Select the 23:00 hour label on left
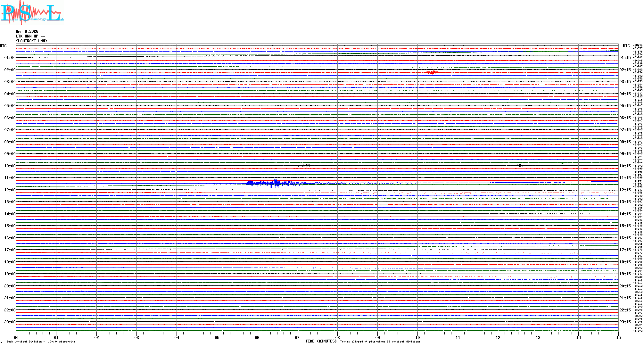 [10, 322]
